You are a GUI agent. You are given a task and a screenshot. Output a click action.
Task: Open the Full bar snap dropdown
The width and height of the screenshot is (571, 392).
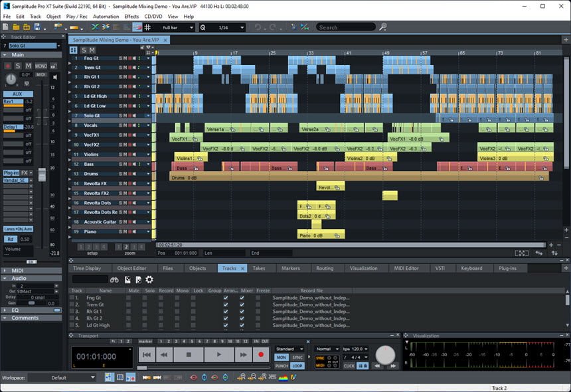point(191,28)
